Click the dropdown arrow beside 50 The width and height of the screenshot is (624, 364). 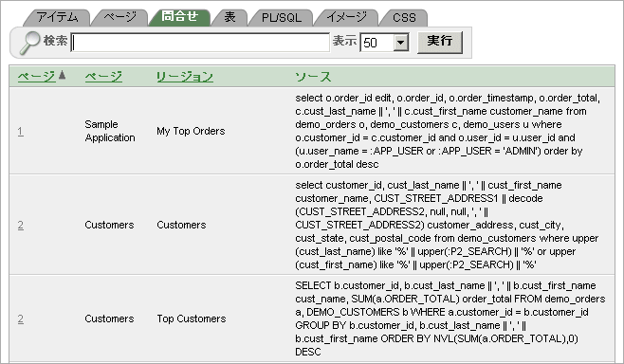click(401, 42)
